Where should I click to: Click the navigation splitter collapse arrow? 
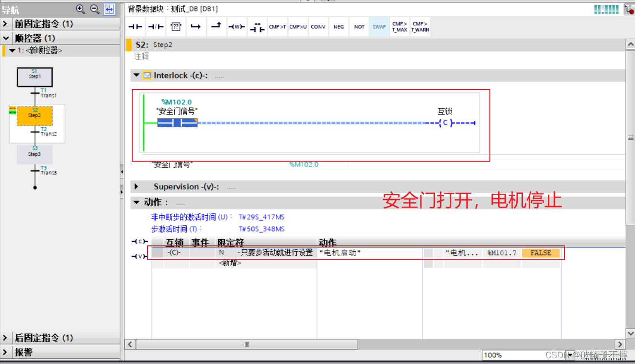coord(122,171)
